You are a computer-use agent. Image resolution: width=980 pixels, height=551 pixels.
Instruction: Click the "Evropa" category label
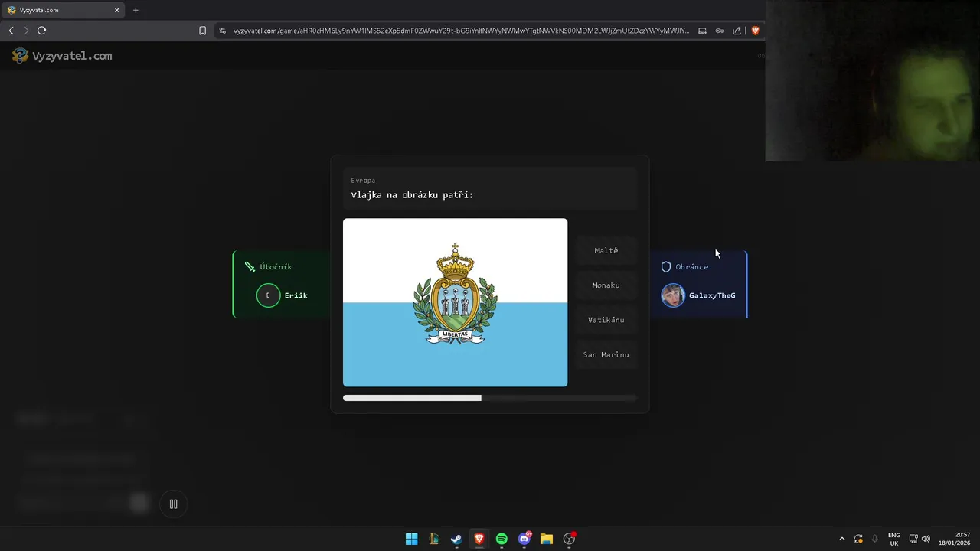pos(363,181)
